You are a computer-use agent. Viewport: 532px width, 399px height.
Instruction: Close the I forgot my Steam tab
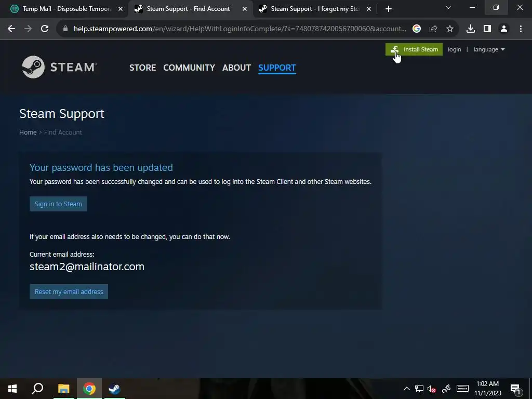click(369, 9)
